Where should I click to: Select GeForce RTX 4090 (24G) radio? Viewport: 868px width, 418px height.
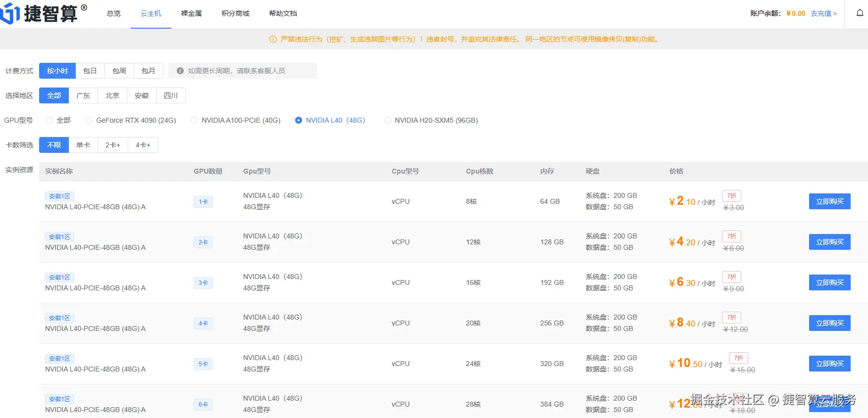tap(89, 120)
